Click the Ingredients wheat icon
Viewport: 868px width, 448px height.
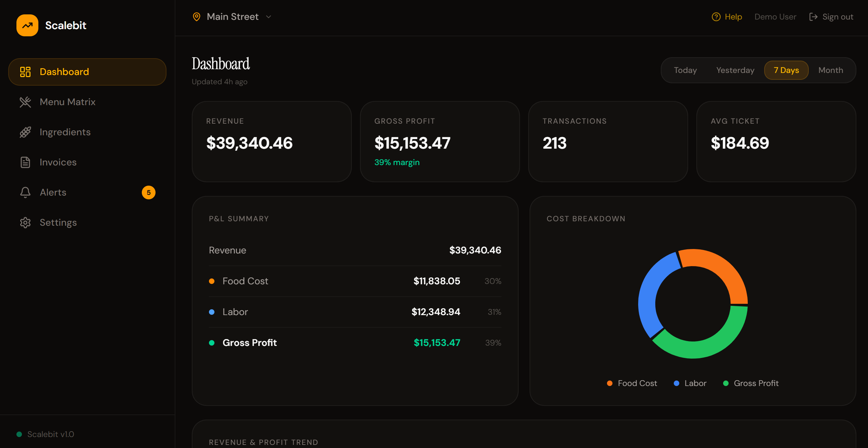25,132
